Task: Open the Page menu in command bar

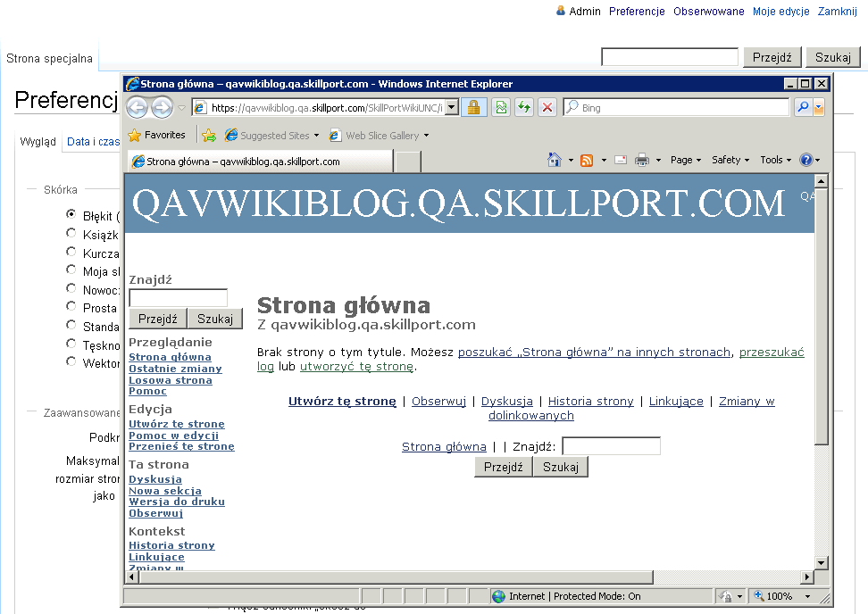Action: pos(686,161)
